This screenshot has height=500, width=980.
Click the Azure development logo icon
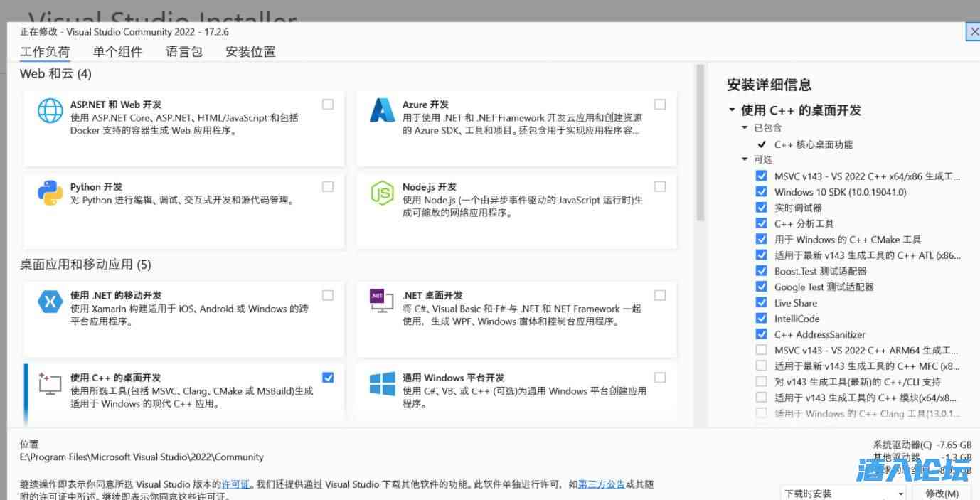(382, 110)
